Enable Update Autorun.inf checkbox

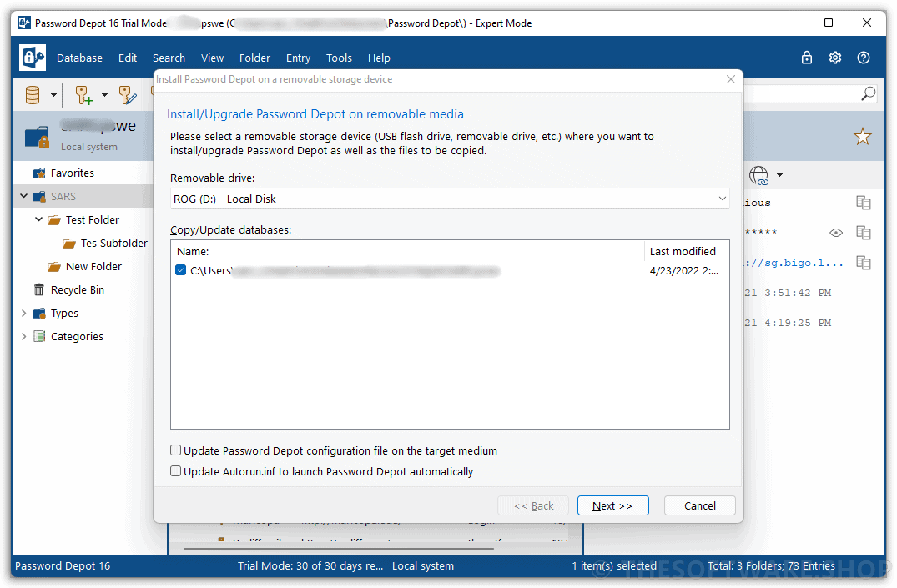pos(175,471)
